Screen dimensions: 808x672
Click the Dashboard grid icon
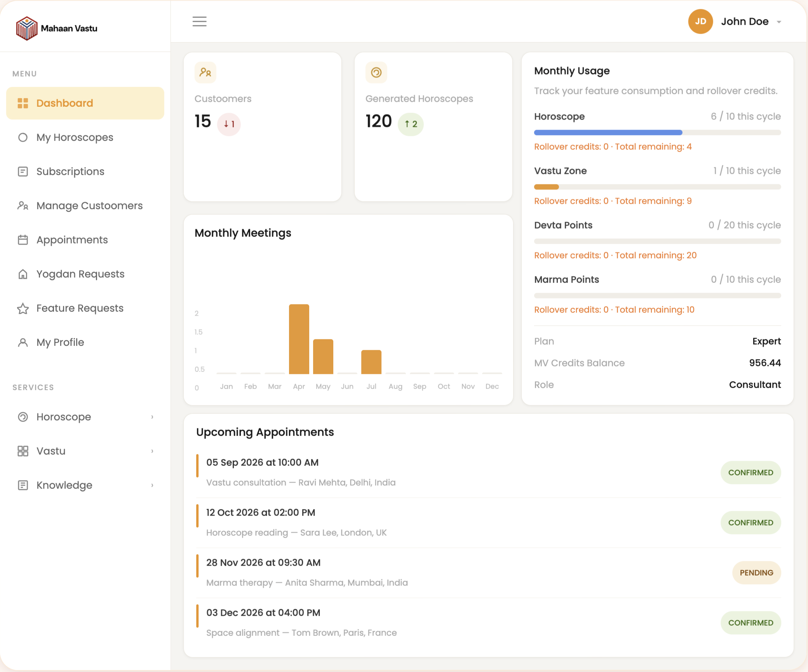[23, 103]
